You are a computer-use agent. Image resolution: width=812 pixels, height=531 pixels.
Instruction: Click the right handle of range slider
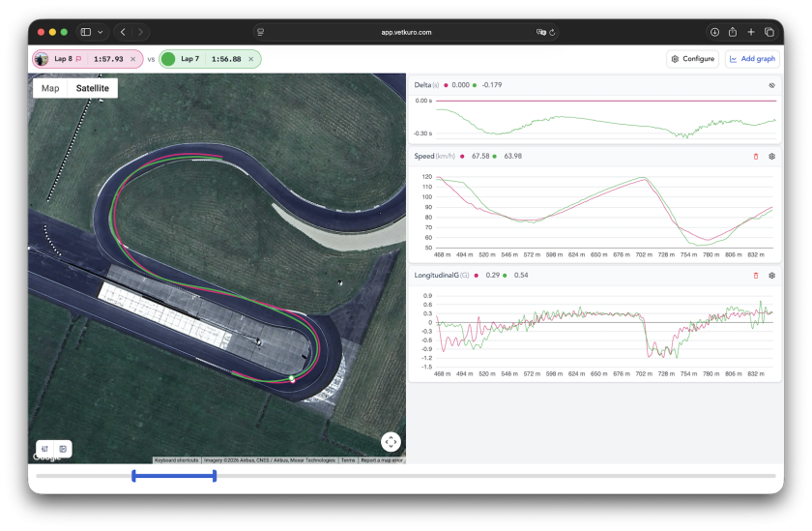[214, 475]
